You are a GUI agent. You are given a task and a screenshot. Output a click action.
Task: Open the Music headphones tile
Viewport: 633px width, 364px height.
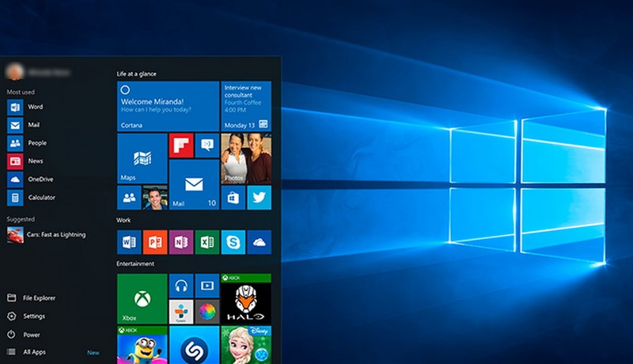[x=181, y=286]
